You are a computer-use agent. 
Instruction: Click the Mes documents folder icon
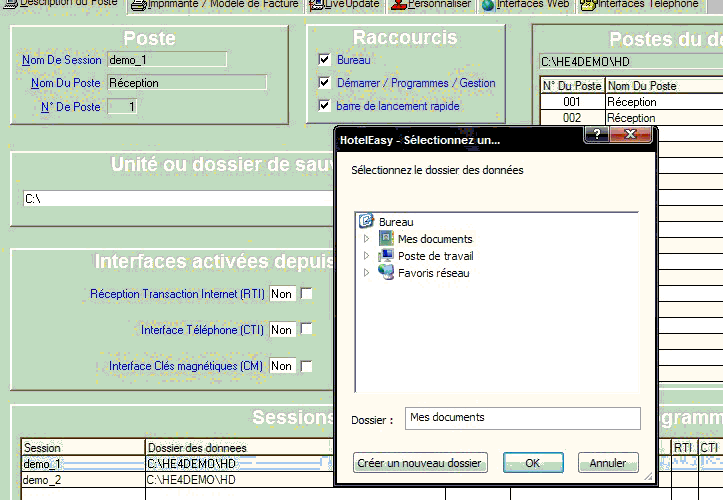[386, 238]
